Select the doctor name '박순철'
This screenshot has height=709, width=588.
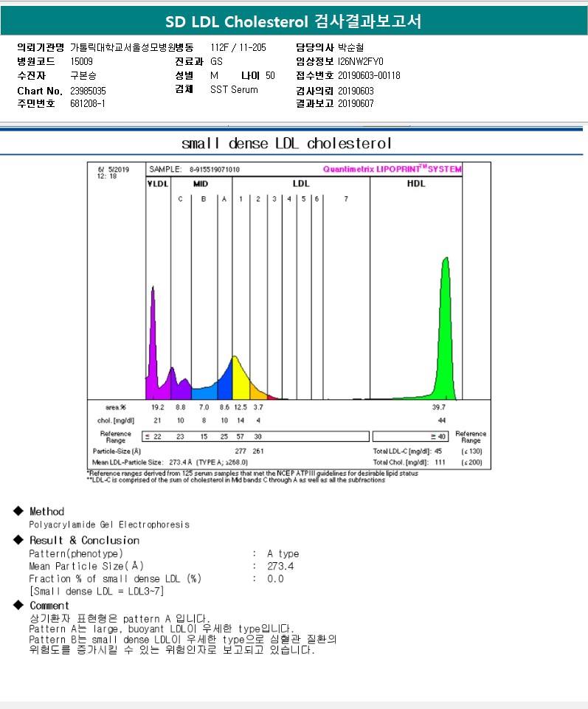[350, 47]
